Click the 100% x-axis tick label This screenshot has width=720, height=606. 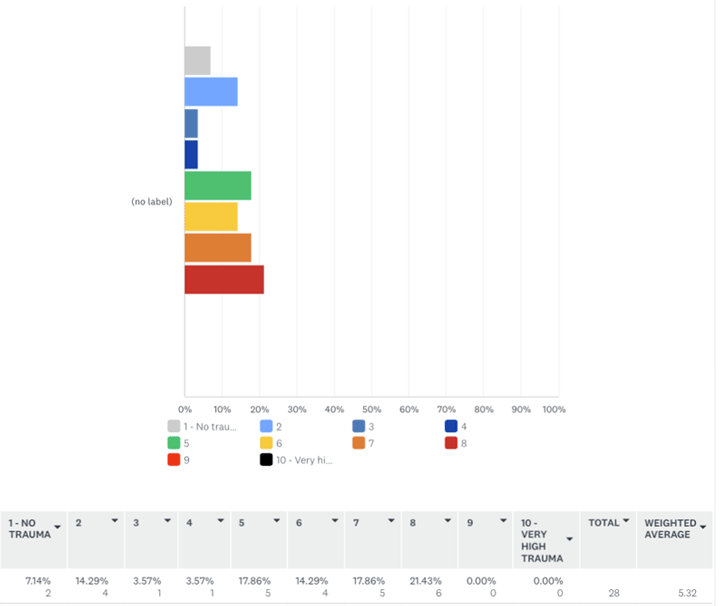[x=554, y=409]
